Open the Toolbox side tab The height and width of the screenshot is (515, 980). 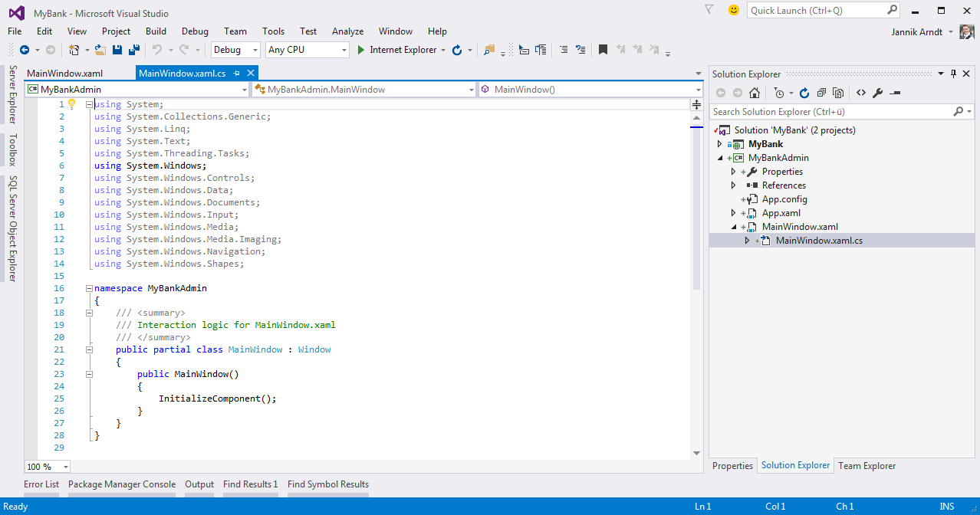12,150
